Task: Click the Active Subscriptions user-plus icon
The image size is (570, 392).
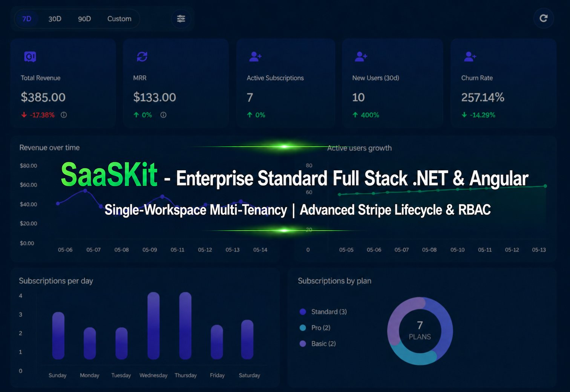Action: (x=255, y=57)
